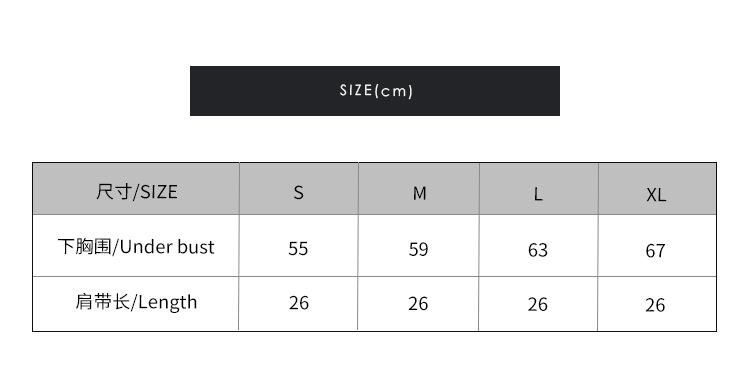Click the Length value 26 under S
The image size is (750, 367).
pos(299,303)
